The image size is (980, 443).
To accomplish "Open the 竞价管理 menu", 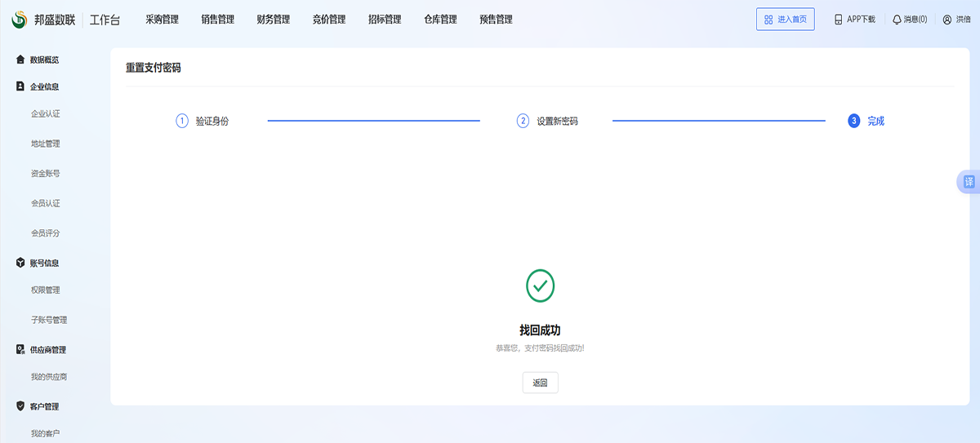I will pos(329,20).
